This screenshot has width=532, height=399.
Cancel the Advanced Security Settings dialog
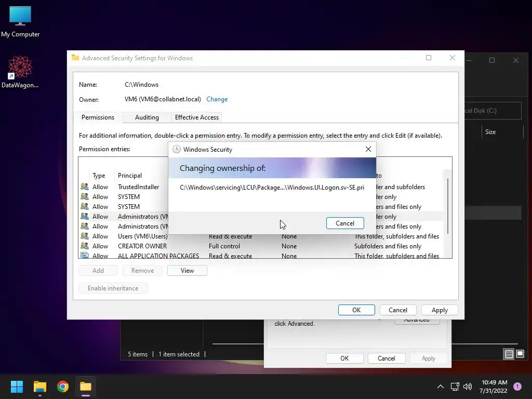398,310
